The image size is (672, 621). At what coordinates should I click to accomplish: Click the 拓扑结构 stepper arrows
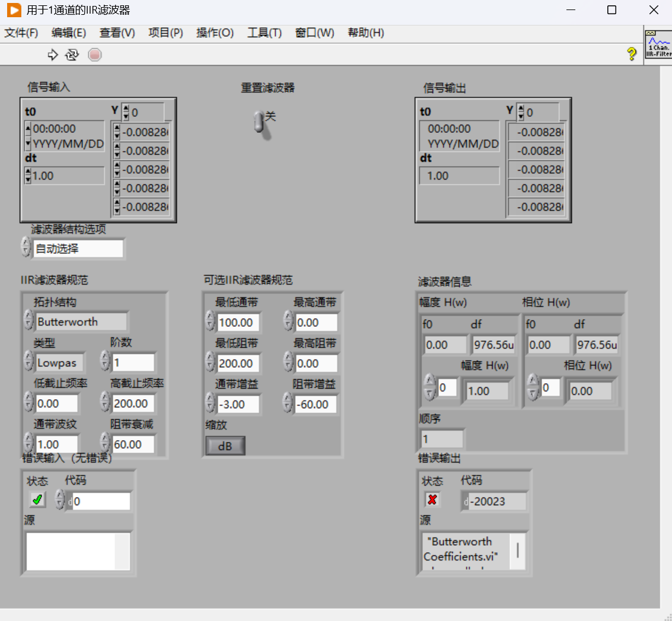(x=28, y=320)
